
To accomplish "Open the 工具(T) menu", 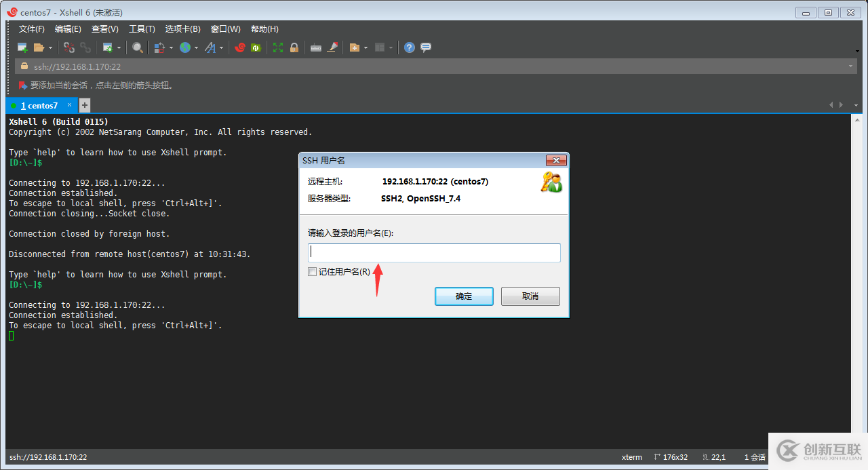I will tap(142, 29).
